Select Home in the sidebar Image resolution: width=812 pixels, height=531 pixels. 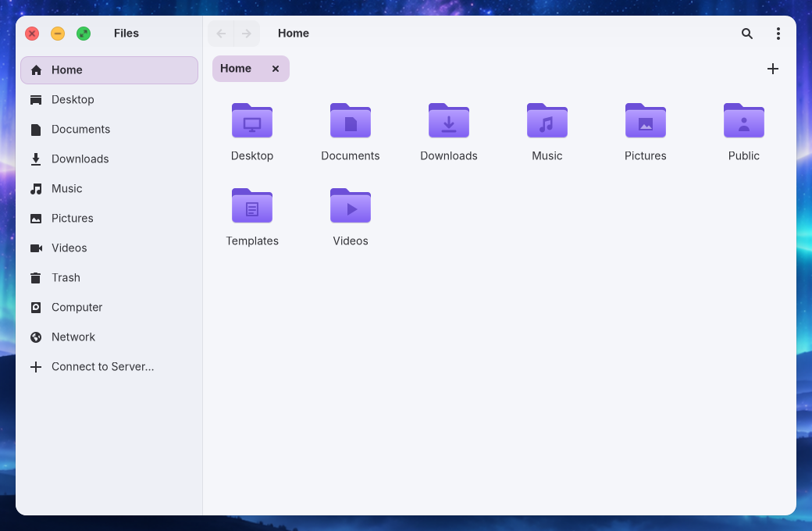[x=109, y=70]
